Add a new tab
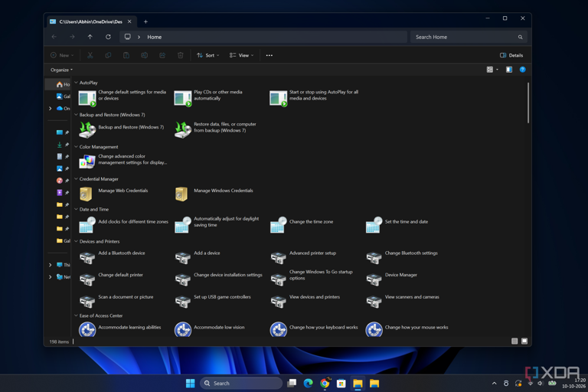 click(x=145, y=21)
